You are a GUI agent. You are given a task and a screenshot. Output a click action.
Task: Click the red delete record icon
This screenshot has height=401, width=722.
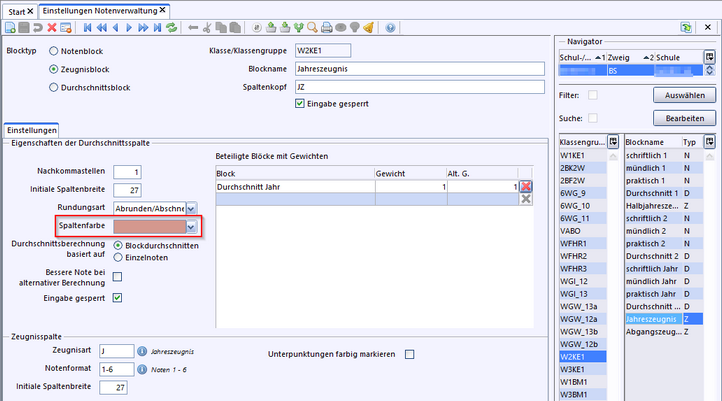(x=52, y=28)
